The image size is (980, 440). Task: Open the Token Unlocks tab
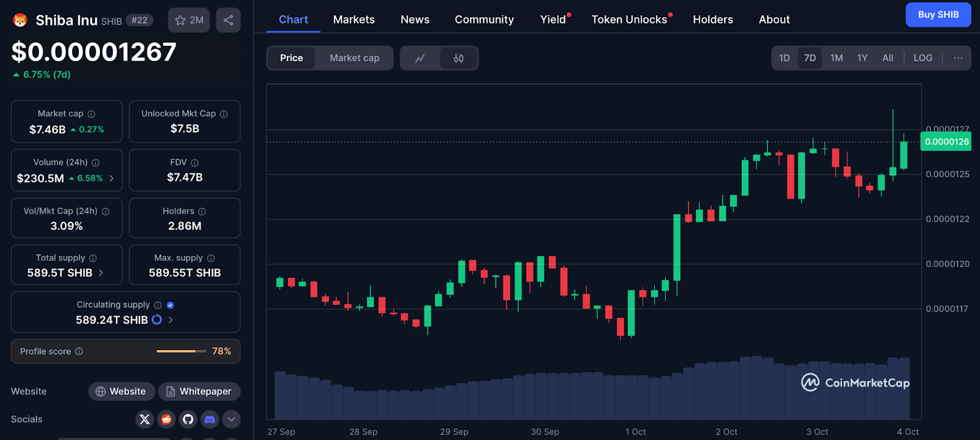click(x=629, y=20)
